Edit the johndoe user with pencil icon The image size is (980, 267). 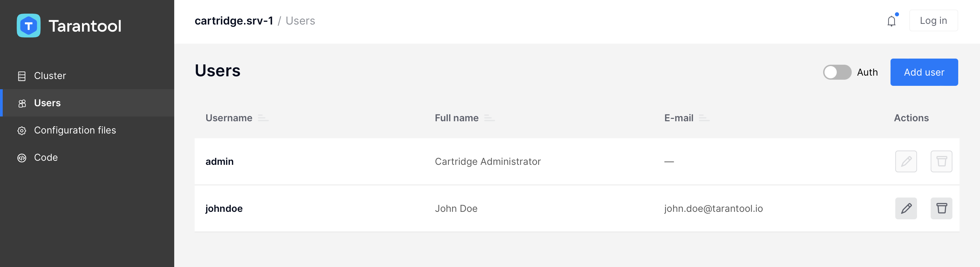[x=906, y=208]
